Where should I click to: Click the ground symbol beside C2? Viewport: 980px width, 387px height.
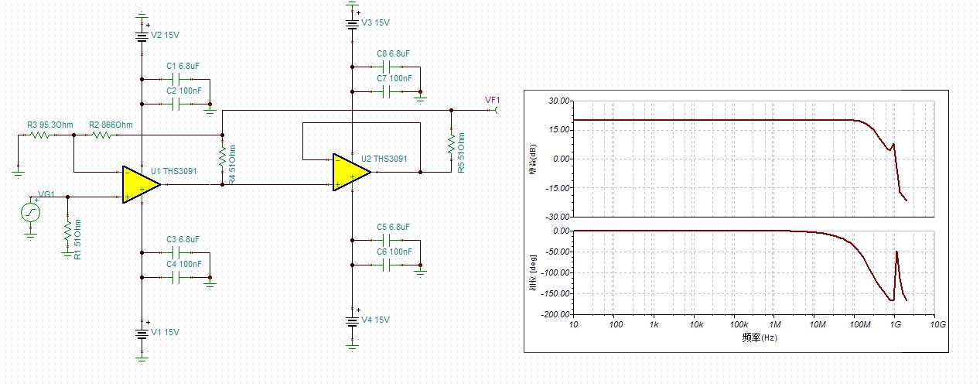point(209,111)
